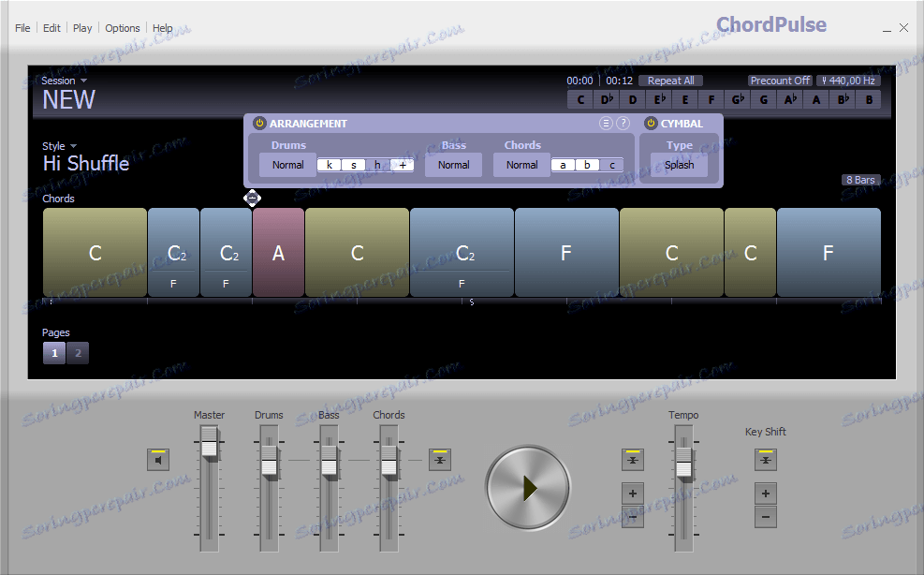Click the Hi Shuffle style name
Image resolution: width=924 pixels, height=575 pixels.
click(86, 163)
